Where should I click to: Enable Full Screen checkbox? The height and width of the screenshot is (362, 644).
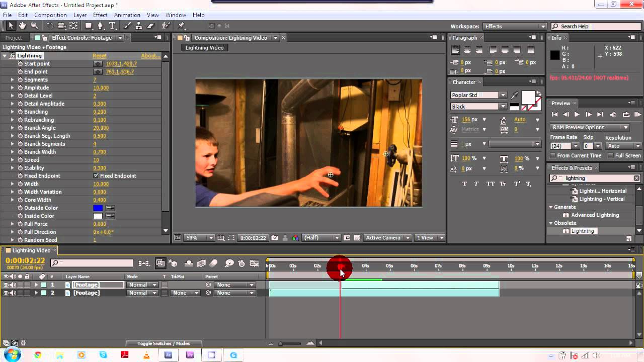pyautogui.click(x=610, y=156)
